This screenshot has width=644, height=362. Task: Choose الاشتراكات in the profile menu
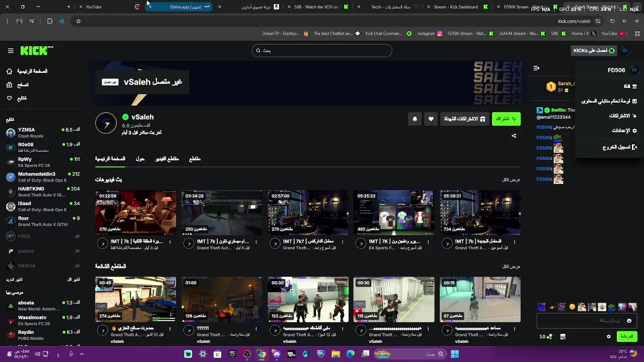point(623,116)
